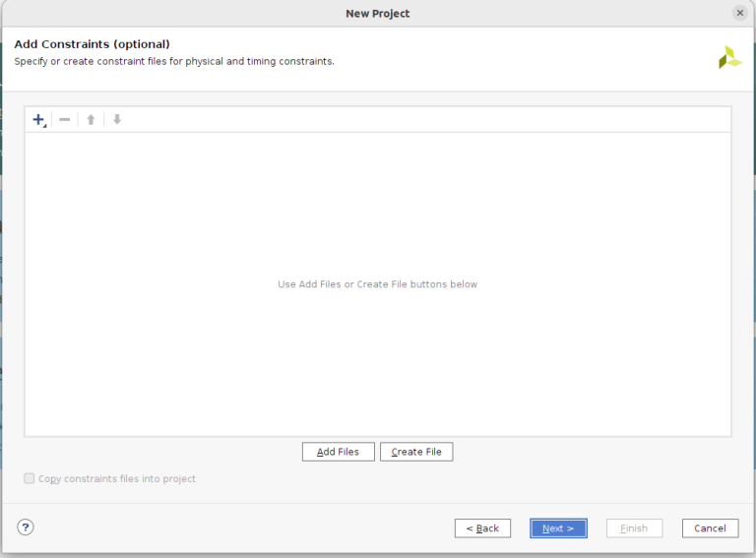Toggle Copy constraints files into project checkbox
Image resolution: width=756 pixels, height=558 pixels.
(30, 479)
